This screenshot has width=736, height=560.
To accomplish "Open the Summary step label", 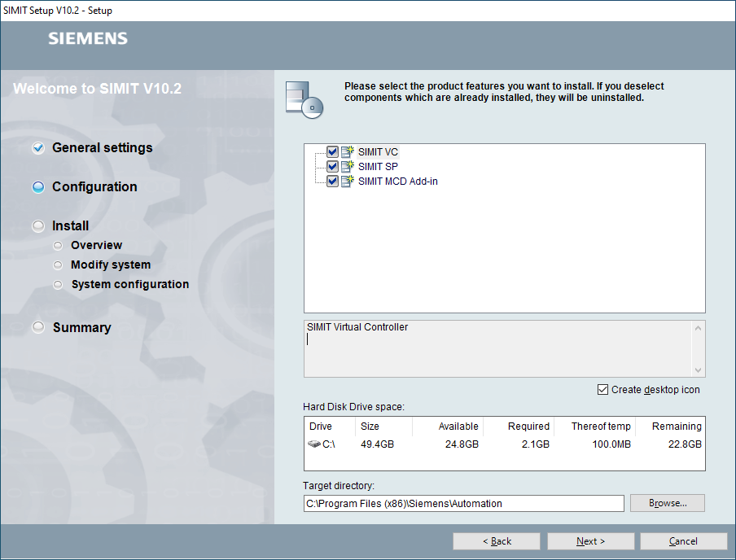I will tap(81, 327).
